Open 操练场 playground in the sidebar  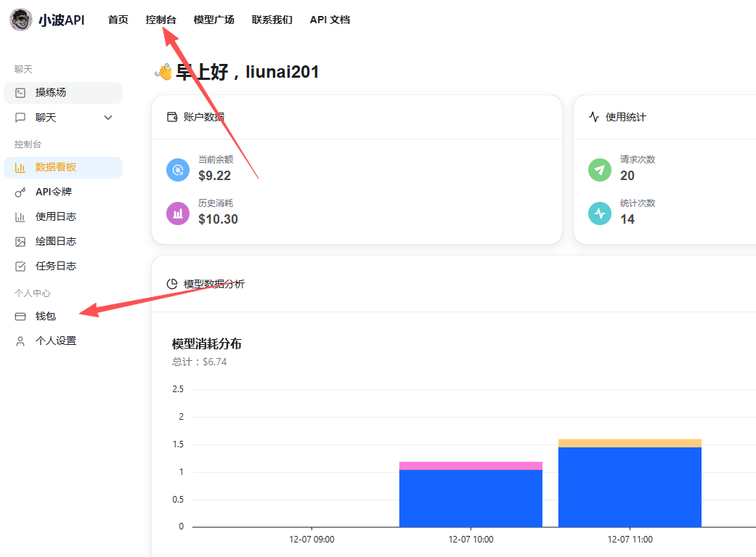(x=51, y=93)
